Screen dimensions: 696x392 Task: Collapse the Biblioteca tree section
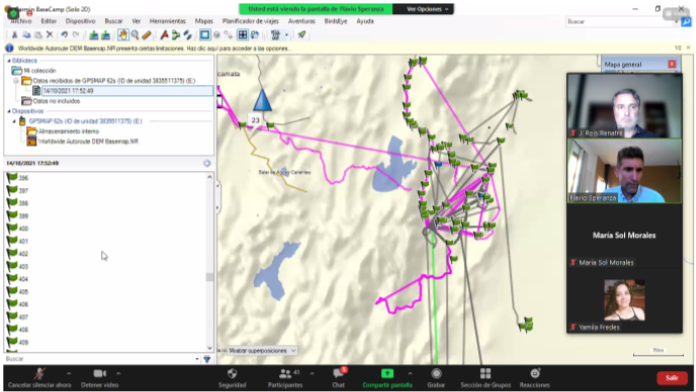(x=9, y=60)
